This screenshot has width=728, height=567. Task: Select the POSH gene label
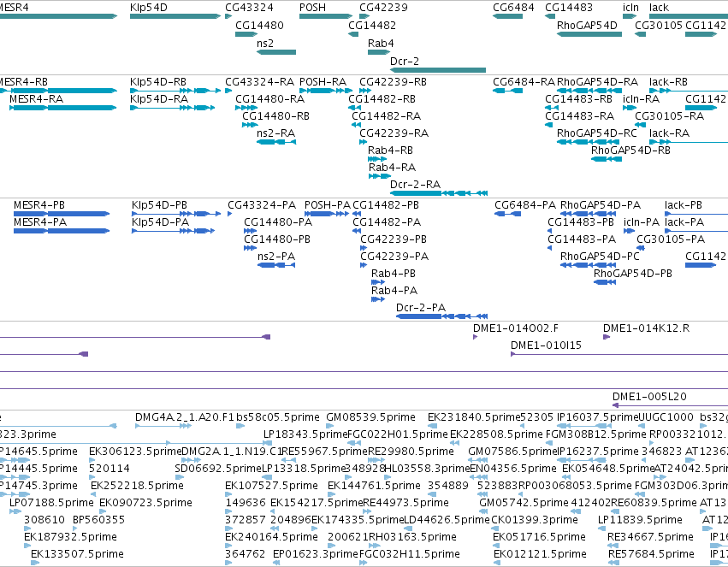(x=312, y=8)
